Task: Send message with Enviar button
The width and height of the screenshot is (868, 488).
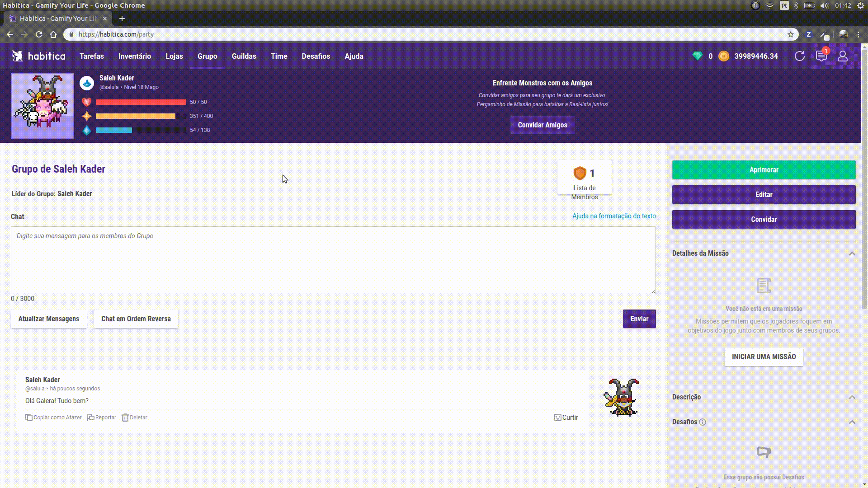Action: [639, 319]
